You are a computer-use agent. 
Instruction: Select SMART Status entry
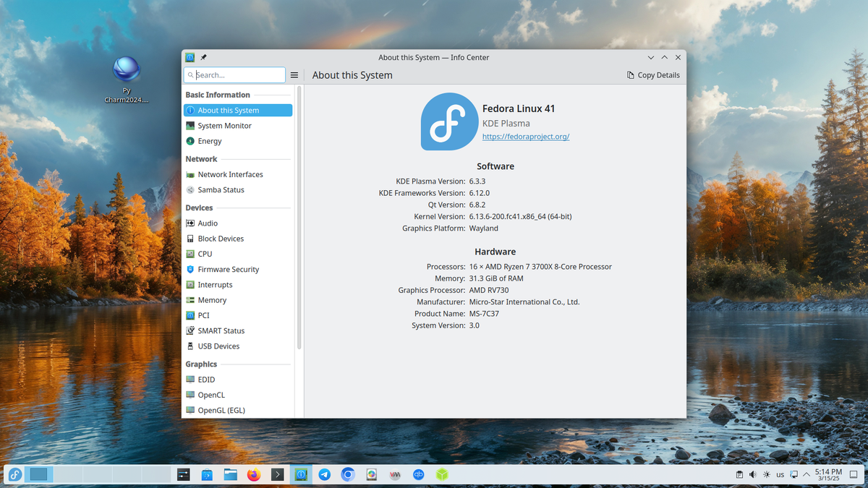pyautogui.click(x=238, y=331)
